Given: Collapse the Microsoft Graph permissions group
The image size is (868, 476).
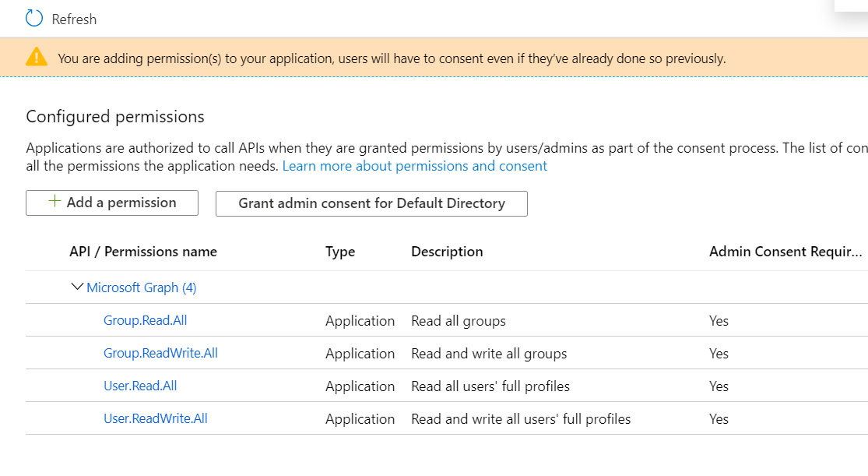Looking at the screenshot, I should coord(78,287).
